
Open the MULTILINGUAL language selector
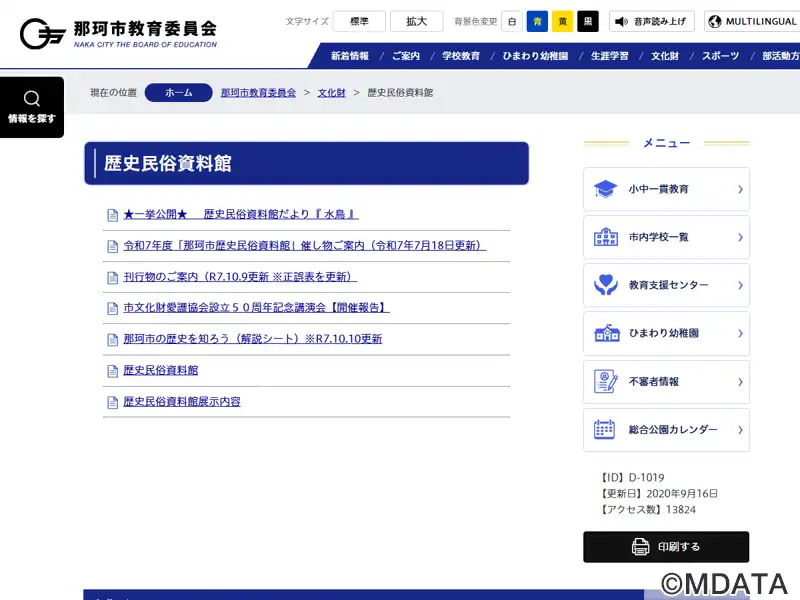(752, 21)
